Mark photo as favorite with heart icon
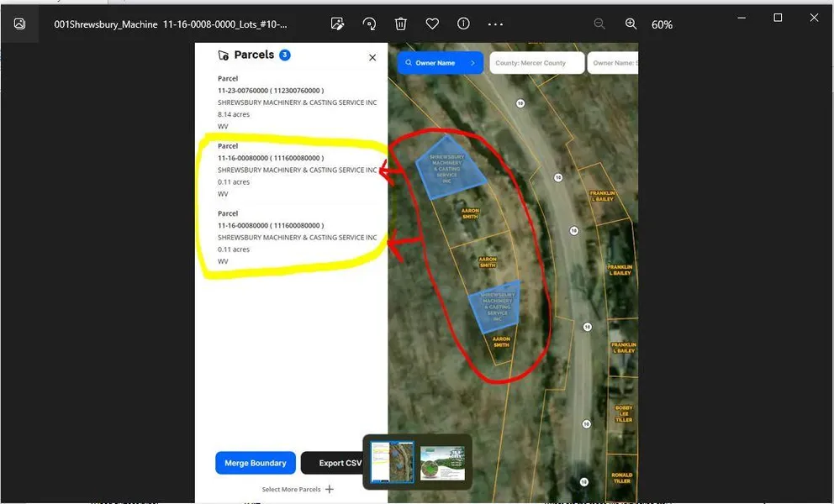 (432, 24)
